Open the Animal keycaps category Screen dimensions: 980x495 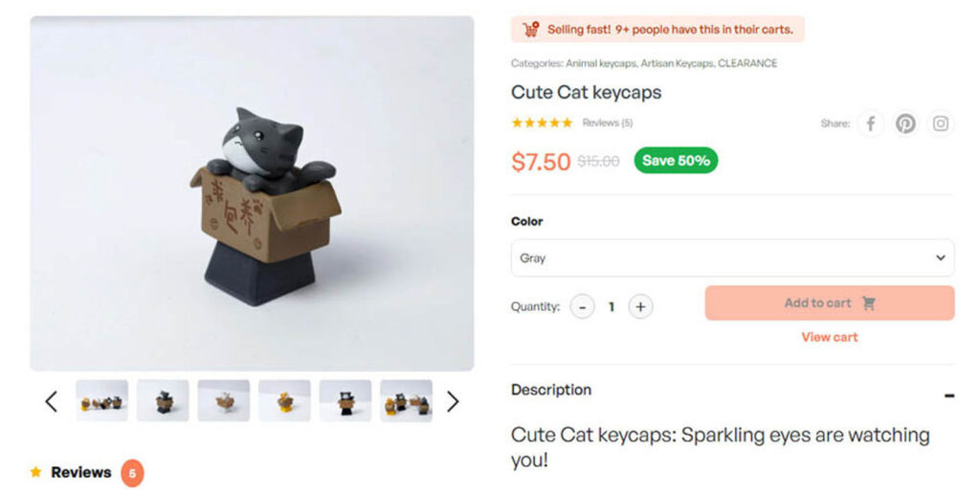(601, 63)
